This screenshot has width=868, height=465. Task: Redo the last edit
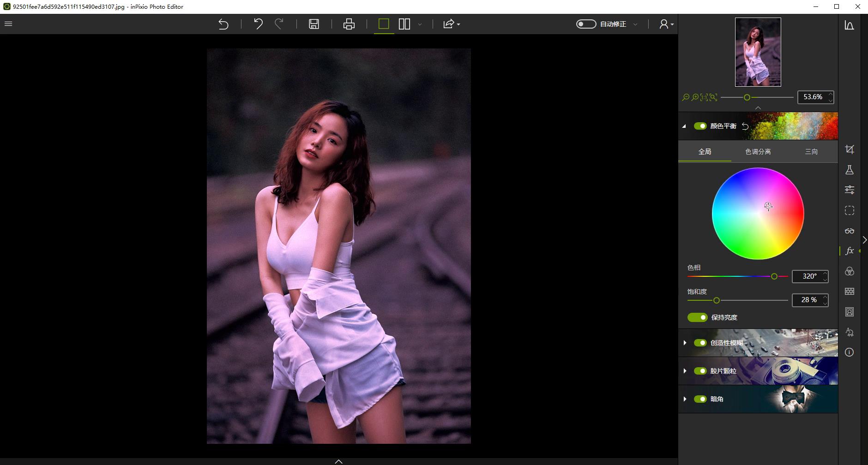tap(279, 24)
